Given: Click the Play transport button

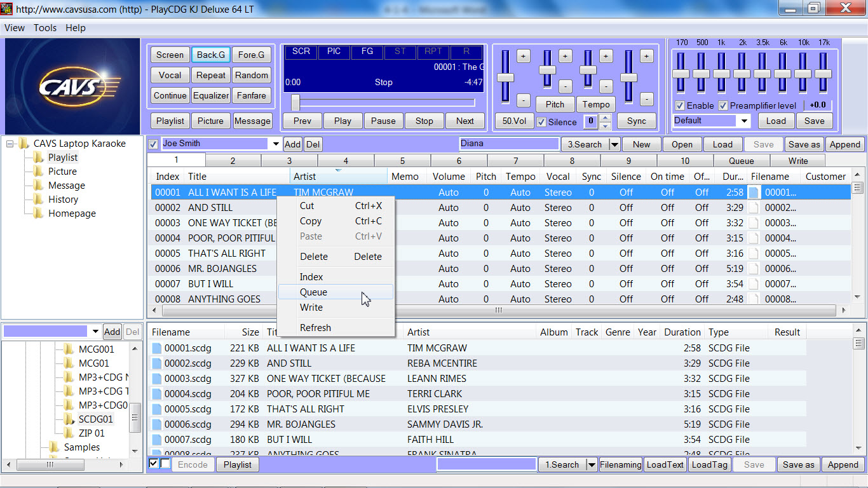Looking at the screenshot, I should tap(342, 121).
